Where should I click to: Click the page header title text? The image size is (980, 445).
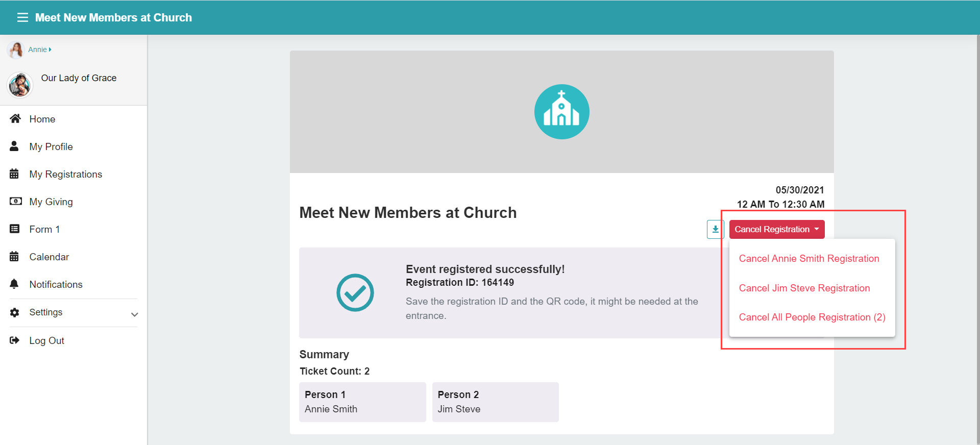click(113, 17)
